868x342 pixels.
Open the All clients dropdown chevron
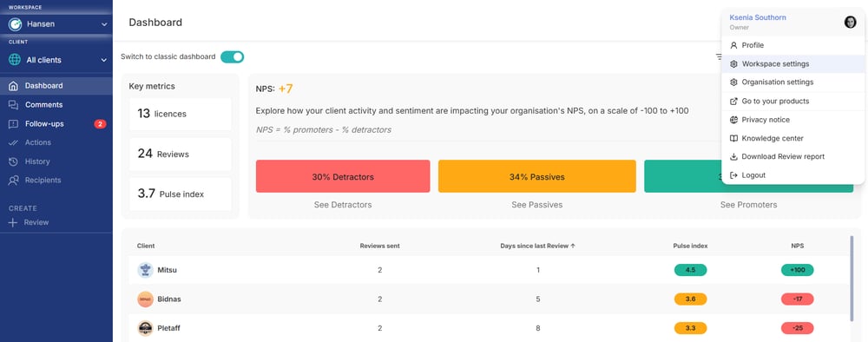point(104,60)
